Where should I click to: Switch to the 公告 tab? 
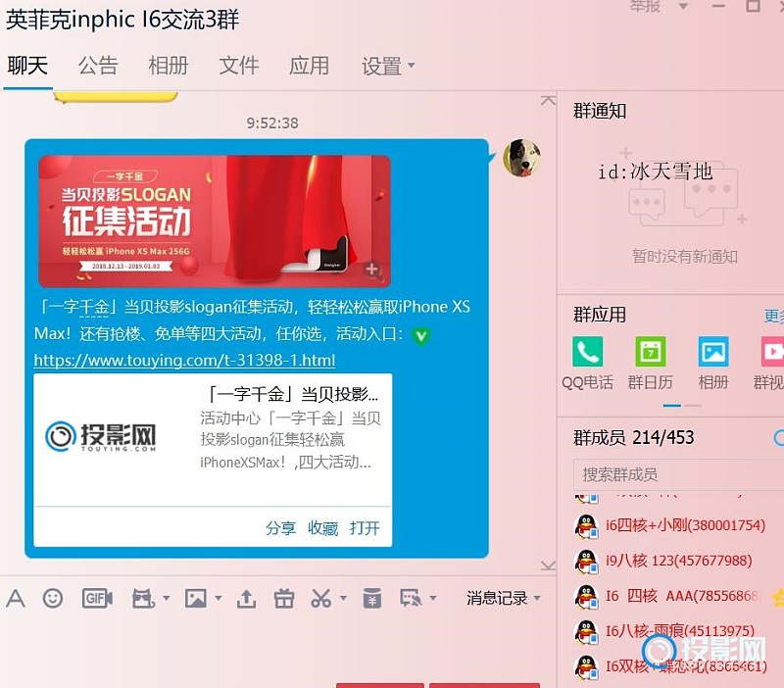(98, 66)
